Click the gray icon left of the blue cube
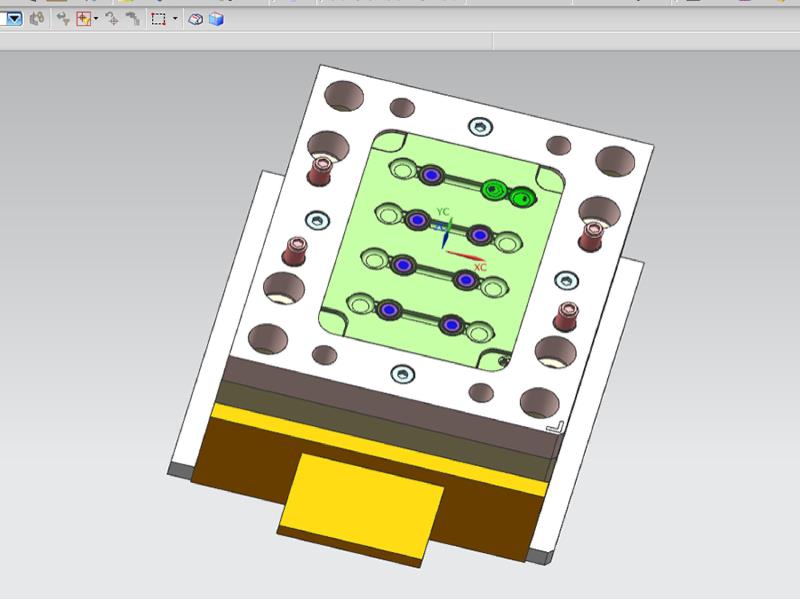This screenshot has height=599, width=800. click(x=197, y=18)
